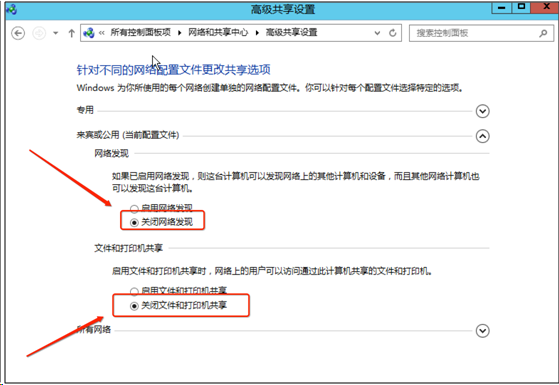This screenshot has height=385, width=559.
Task: Refresh the page with the refresh icon
Action: (393, 33)
